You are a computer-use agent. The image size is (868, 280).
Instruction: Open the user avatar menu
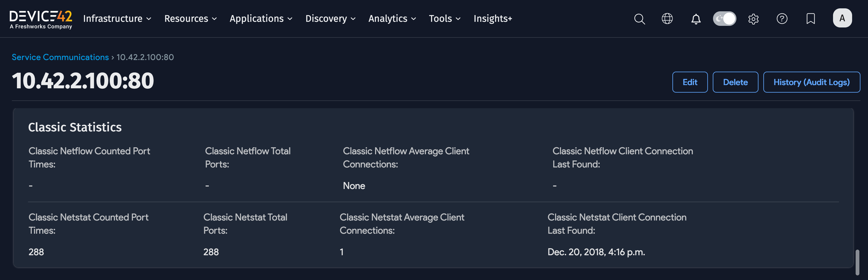[842, 18]
